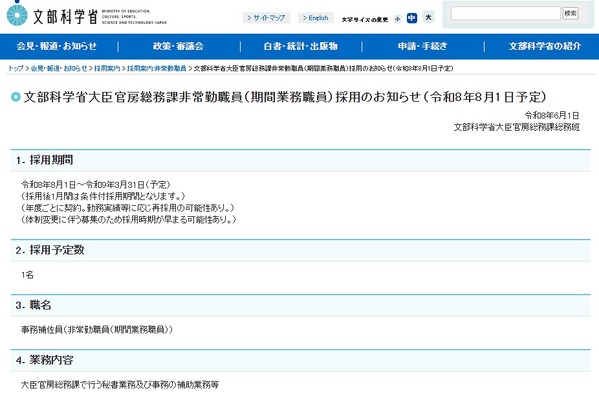Click the value 1名

pyautogui.click(x=28, y=275)
